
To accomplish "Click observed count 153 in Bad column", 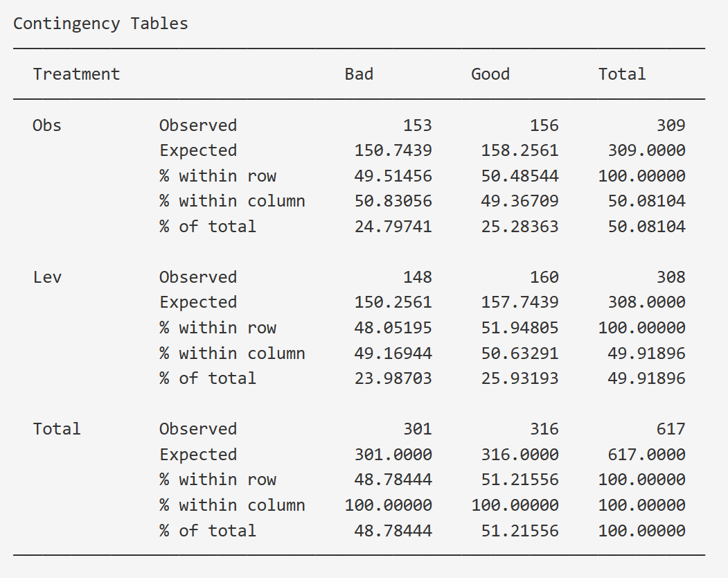I will click(417, 125).
